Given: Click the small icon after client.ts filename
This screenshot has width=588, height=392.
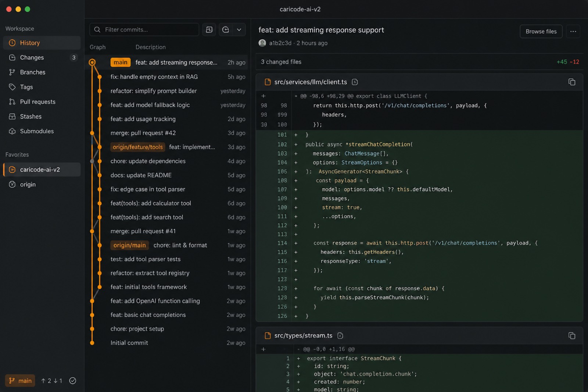Looking at the screenshot, I should click(355, 82).
